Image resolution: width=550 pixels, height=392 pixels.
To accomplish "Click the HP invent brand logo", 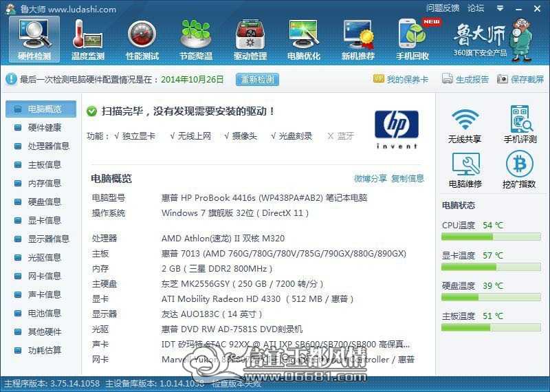I will tap(397, 129).
